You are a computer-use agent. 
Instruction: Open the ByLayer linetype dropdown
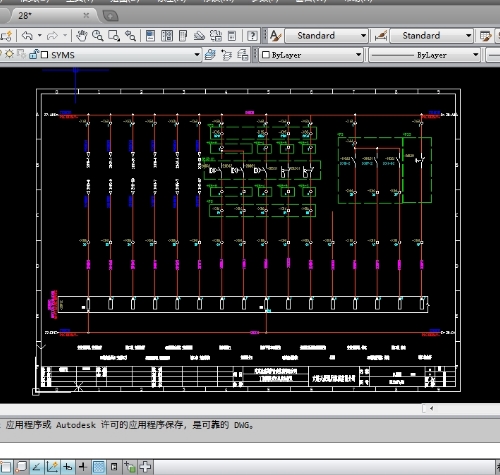[424, 55]
